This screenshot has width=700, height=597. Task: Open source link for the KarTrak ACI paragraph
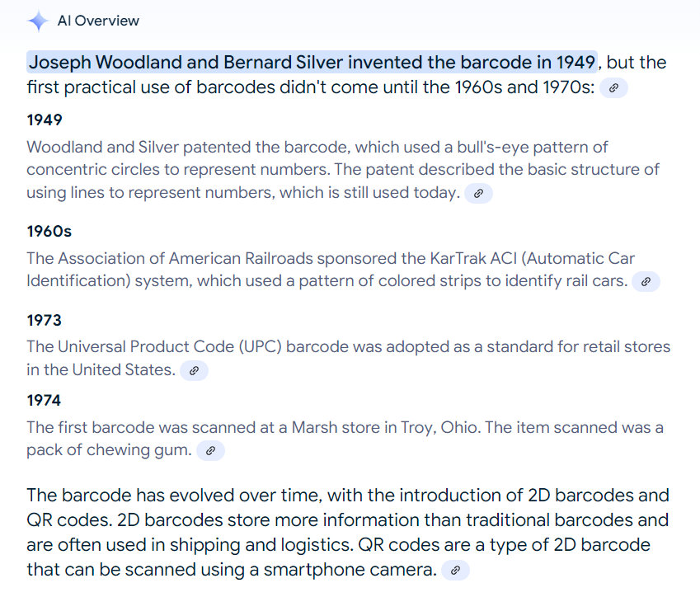pyautogui.click(x=646, y=281)
